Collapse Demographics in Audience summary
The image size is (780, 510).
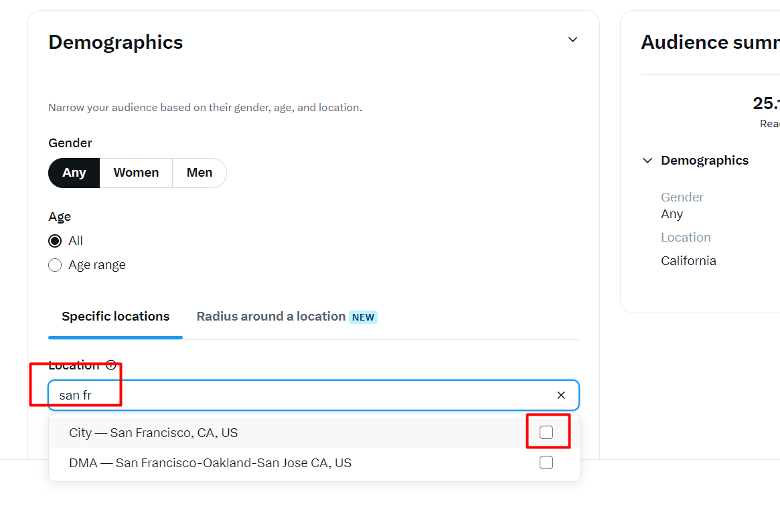(647, 161)
